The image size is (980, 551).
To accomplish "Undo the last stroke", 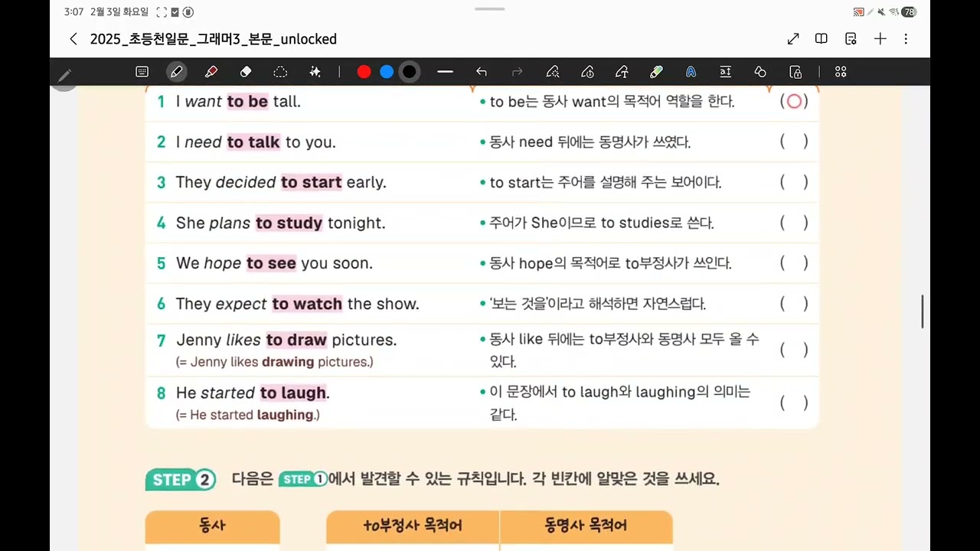I will [482, 72].
